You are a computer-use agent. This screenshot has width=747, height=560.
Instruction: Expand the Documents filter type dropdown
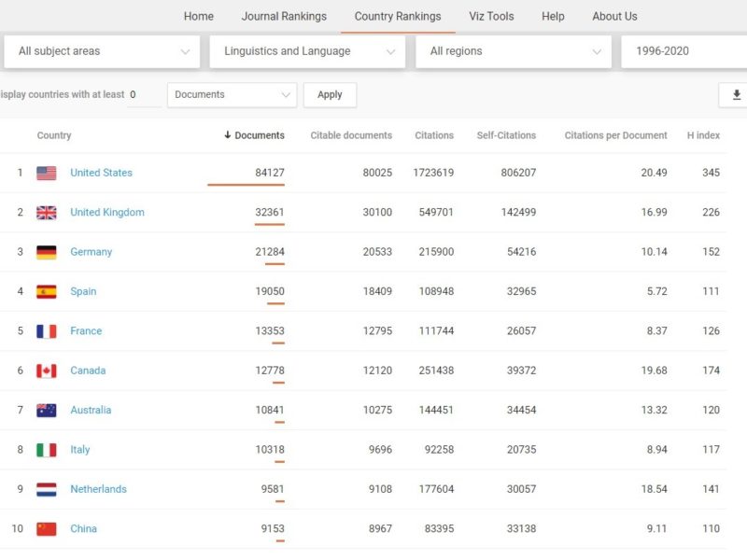tap(232, 95)
